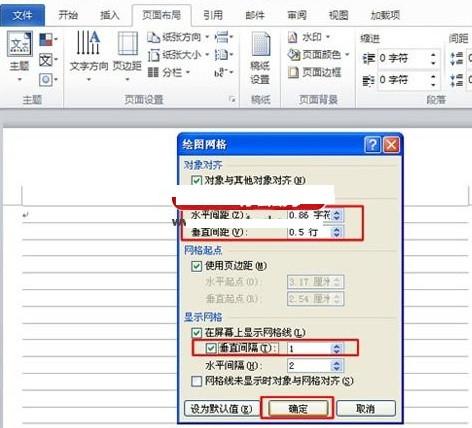
Task: Open the line numbers dropdown icon
Action: 224,54
